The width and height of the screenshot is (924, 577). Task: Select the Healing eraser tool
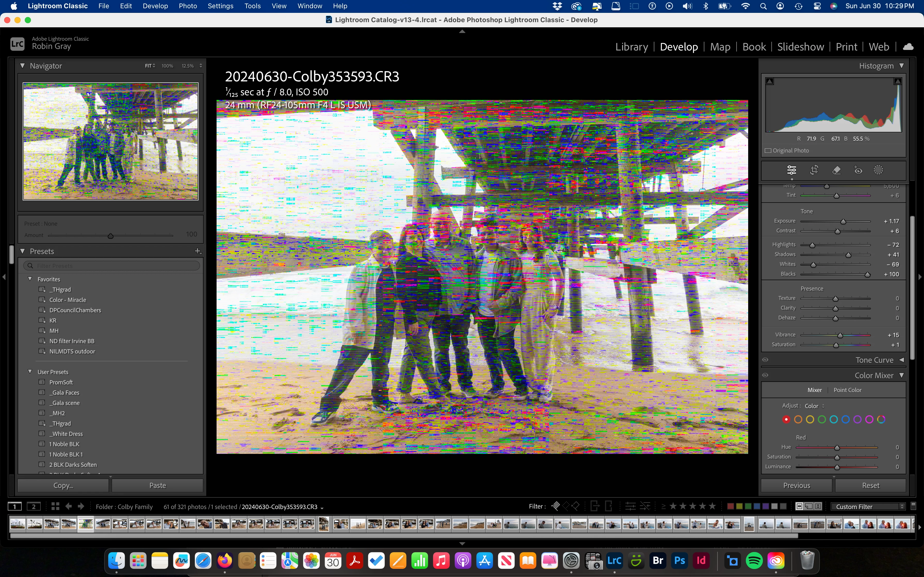836,170
